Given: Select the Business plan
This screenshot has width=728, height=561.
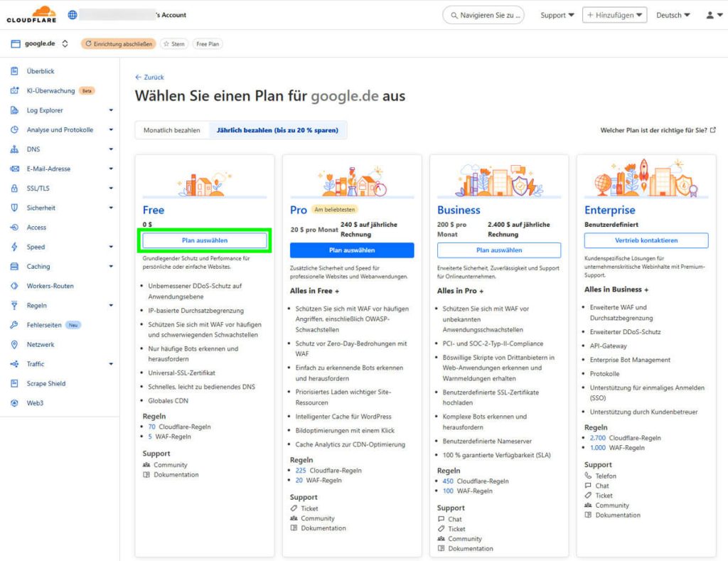Looking at the screenshot, I should (x=499, y=250).
